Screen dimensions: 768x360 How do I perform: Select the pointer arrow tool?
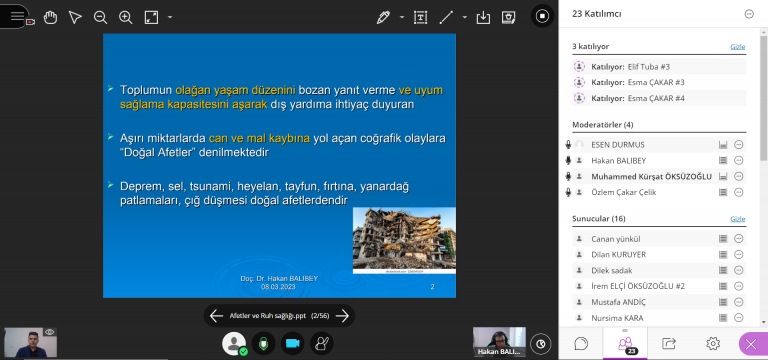pyautogui.click(x=75, y=17)
